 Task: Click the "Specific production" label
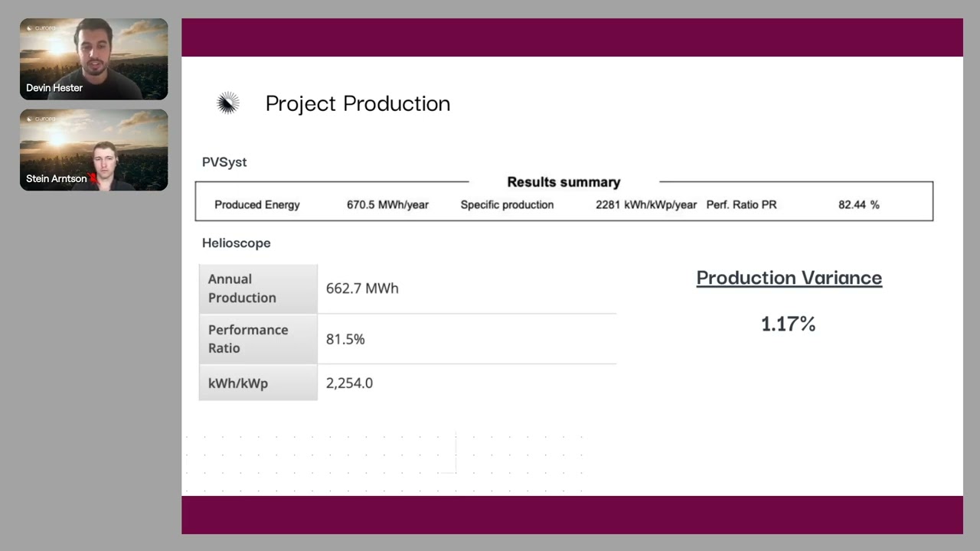[x=507, y=205]
